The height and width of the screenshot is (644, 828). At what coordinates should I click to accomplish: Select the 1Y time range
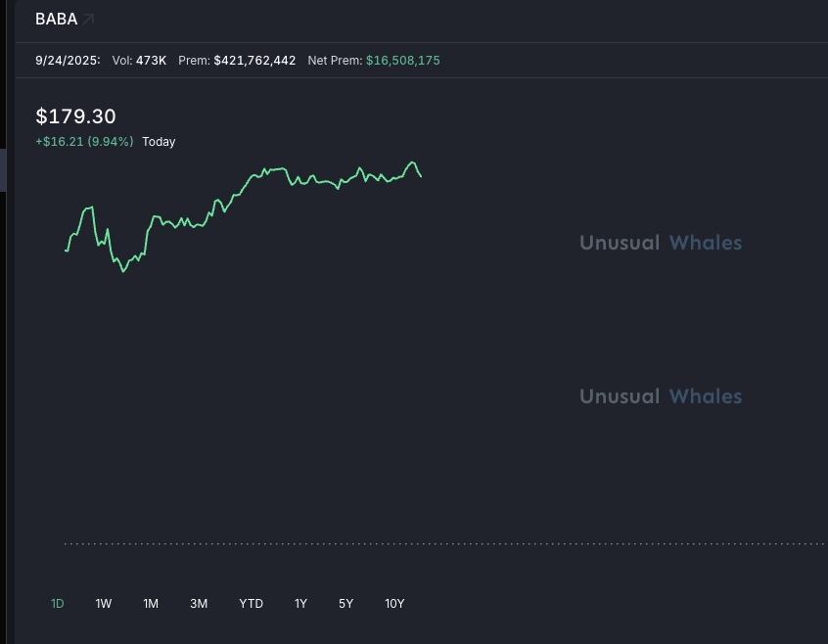pos(300,604)
